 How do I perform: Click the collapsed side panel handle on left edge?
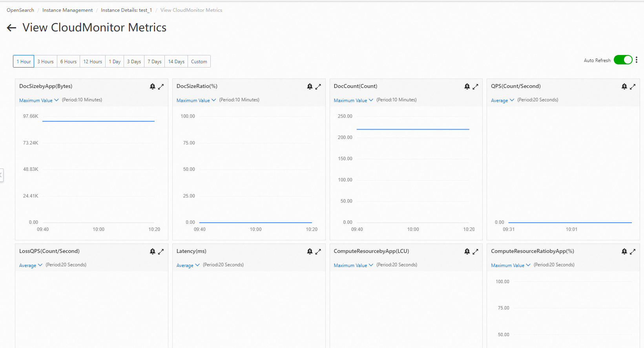point(2,175)
